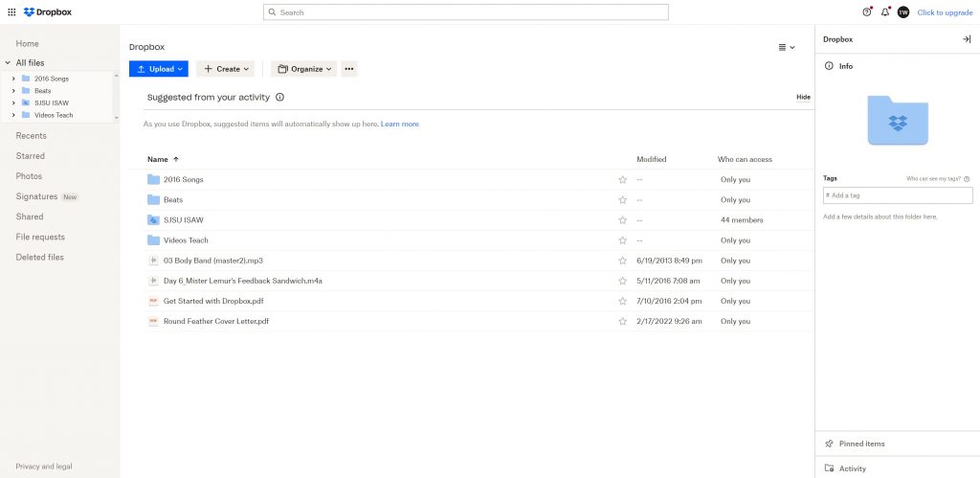This screenshot has width=980, height=478.
Task: Collapse the right details panel
Action: [966, 39]
